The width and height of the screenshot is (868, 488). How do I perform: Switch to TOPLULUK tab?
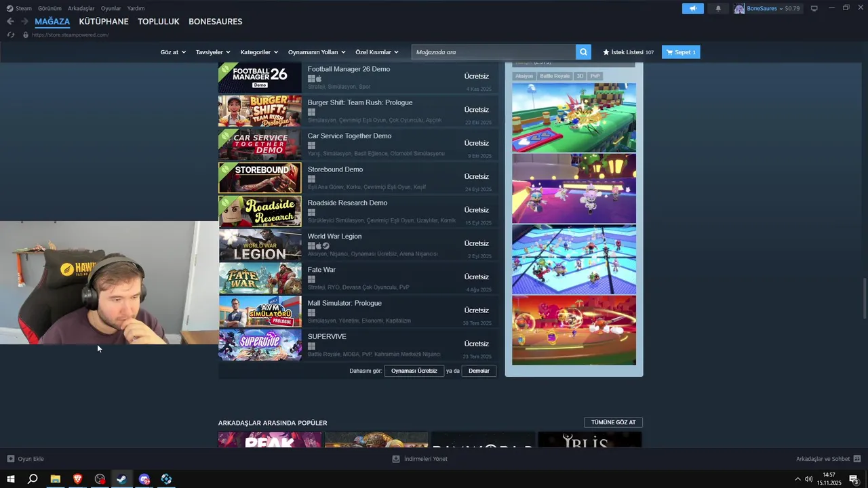point(159,22)
